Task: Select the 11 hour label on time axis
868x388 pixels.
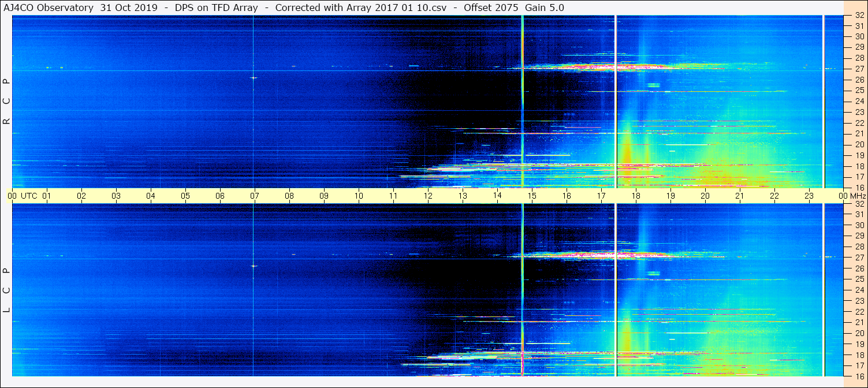Action: coord(393,196)
